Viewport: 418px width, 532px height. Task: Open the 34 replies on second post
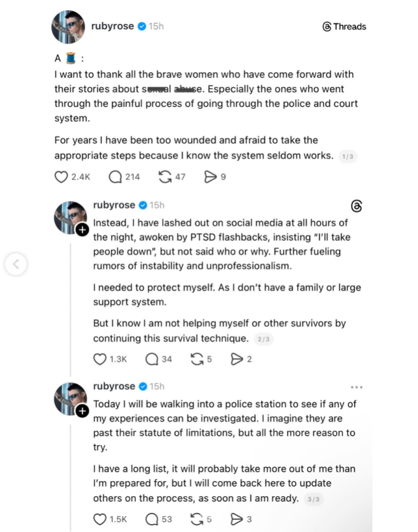coord(152,359)
